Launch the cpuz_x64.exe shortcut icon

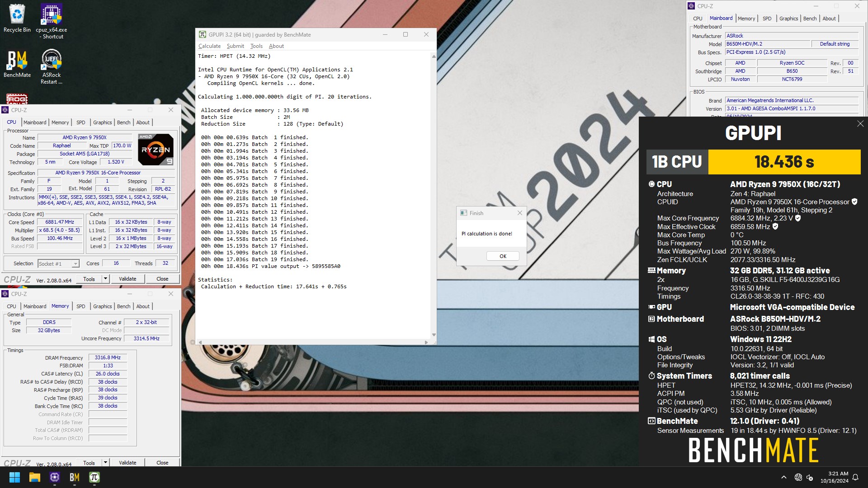coord(52,21)
